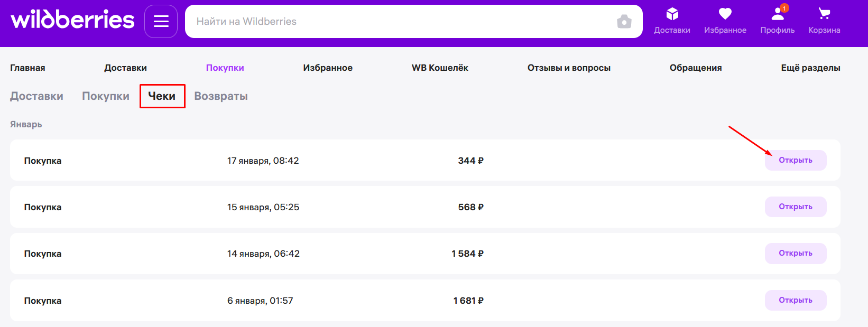Click the amount 1 584 ₽
This screenshot has height=327, width=868.
[467, 254]
